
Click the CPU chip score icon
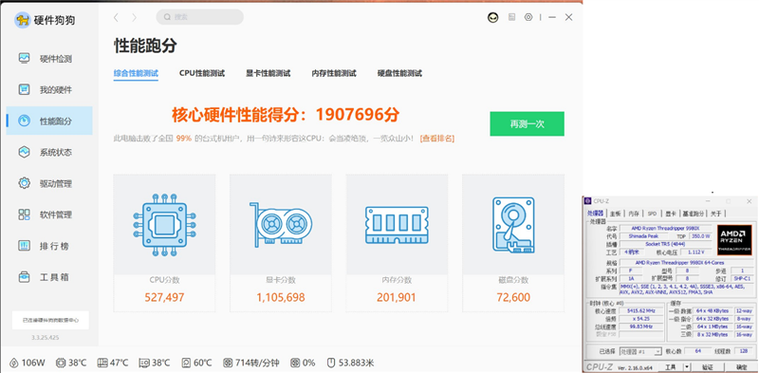165,224
